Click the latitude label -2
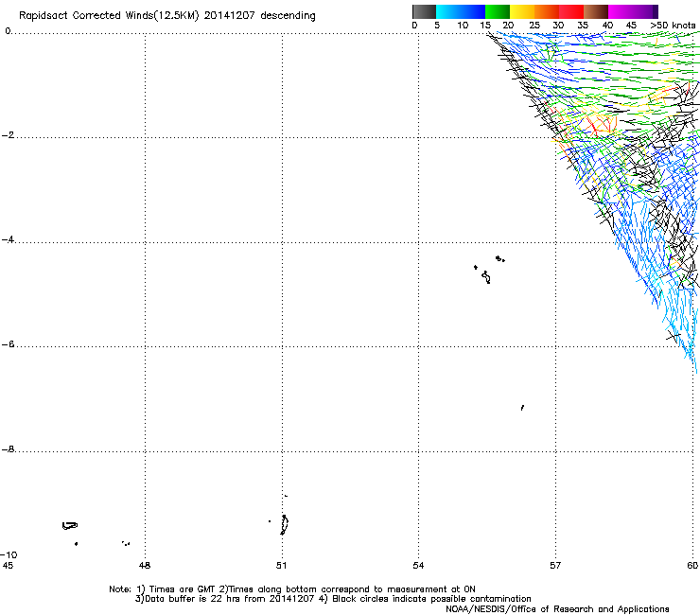The height and width of the screenshot is (615, 700). (8, 135)
